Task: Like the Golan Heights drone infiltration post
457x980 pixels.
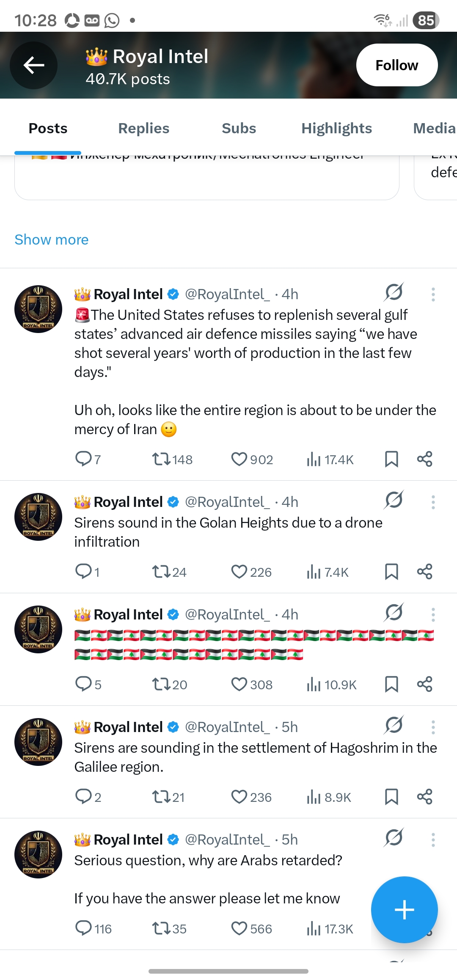Action: pos(239,572)
